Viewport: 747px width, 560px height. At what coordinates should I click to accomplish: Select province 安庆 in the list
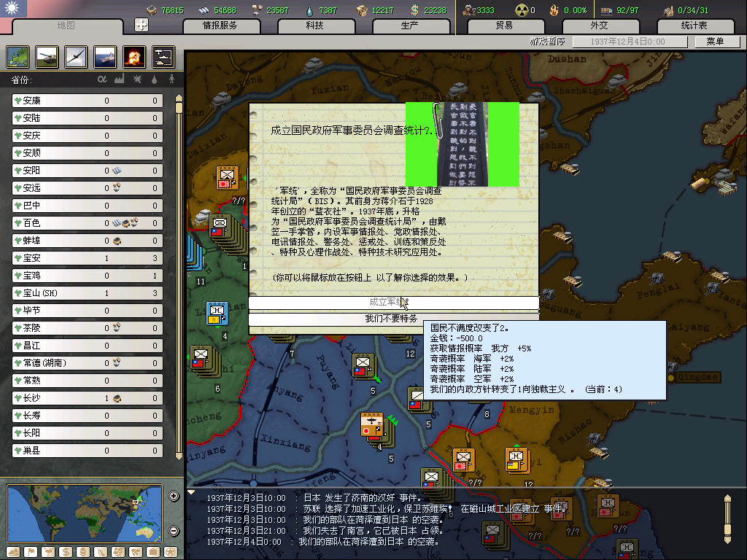click(88, 136)
